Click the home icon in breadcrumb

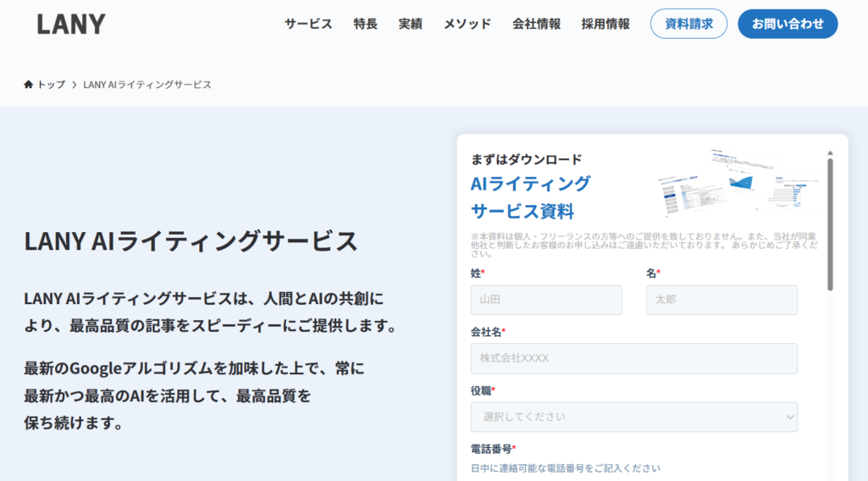coord(29,85)
